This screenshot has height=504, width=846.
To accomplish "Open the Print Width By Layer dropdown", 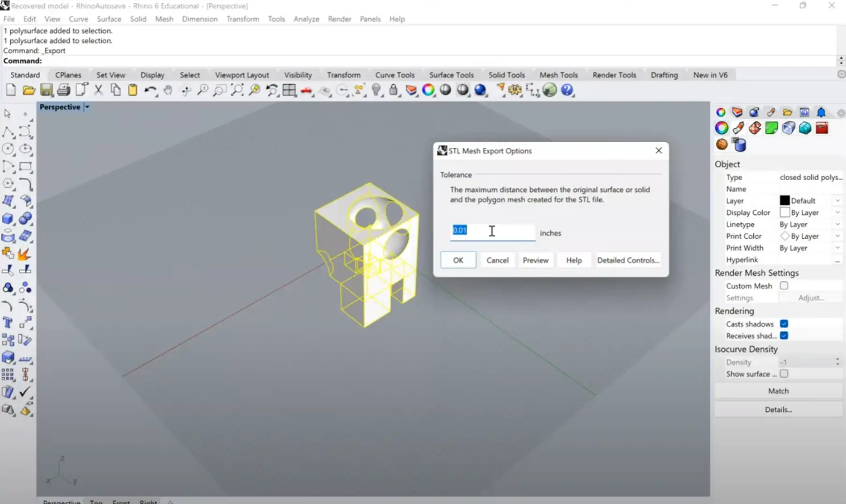I will point(837,248).
